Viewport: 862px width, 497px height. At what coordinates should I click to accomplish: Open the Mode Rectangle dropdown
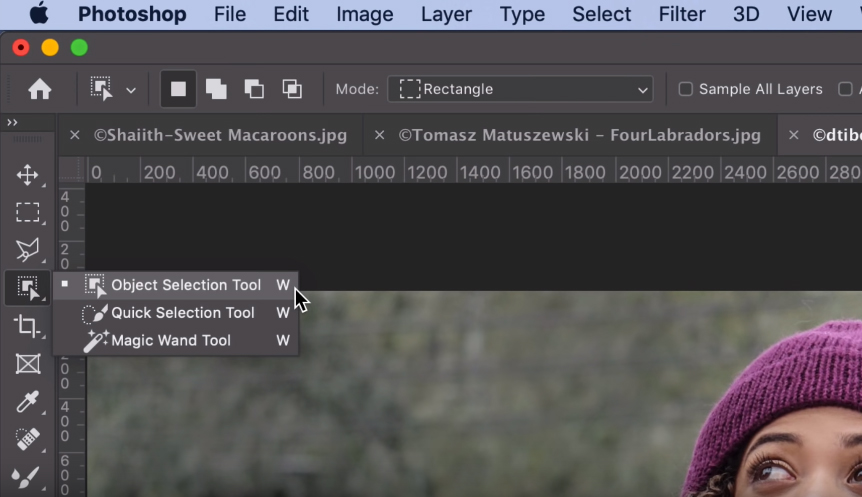pos(520,89)
